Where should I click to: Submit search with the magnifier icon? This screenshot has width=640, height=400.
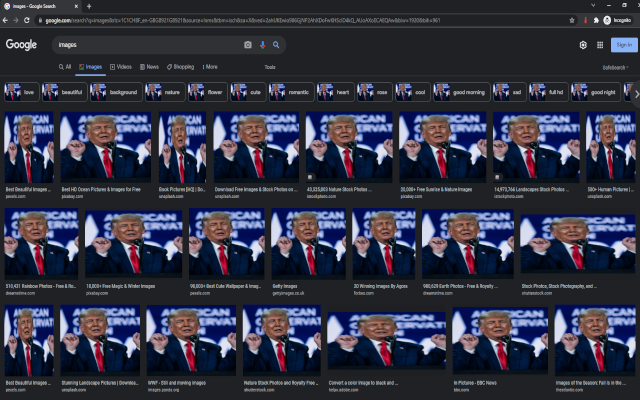click(x=276, y=45)
